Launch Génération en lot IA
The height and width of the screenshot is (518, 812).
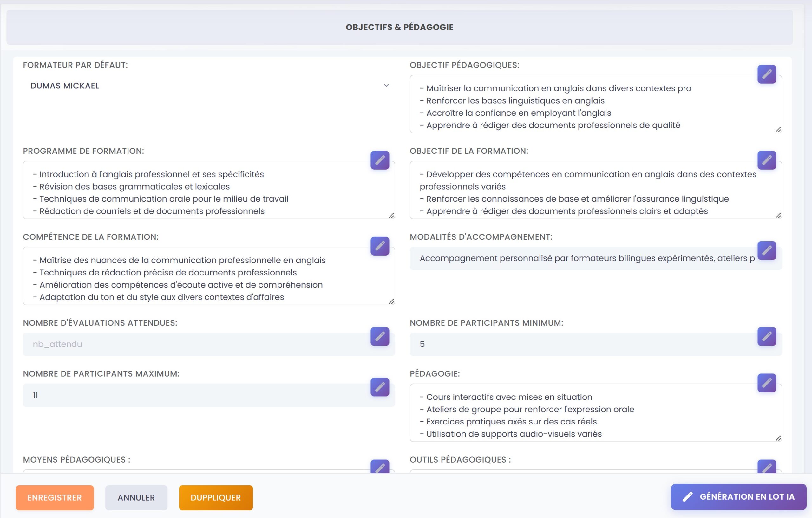[738, 496]
